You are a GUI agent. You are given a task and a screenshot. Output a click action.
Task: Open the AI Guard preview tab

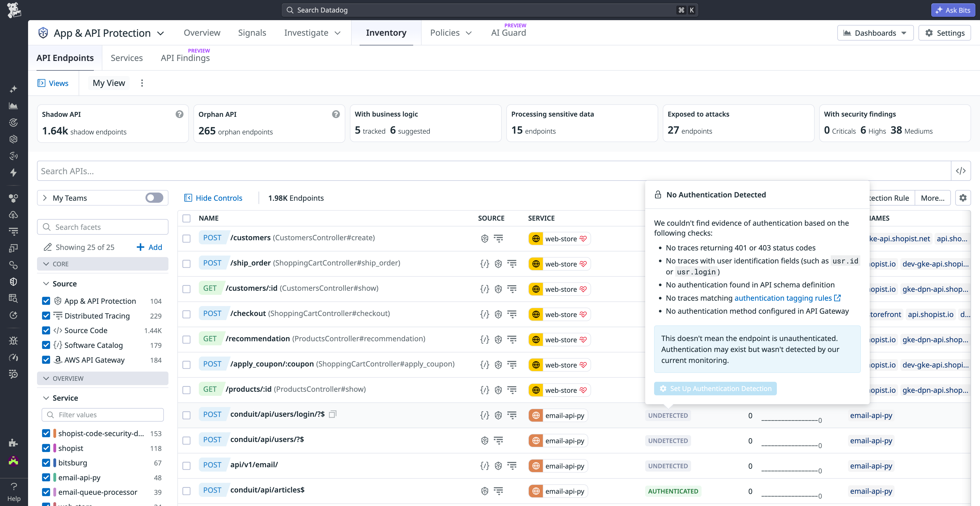click(x=508, y=33)
